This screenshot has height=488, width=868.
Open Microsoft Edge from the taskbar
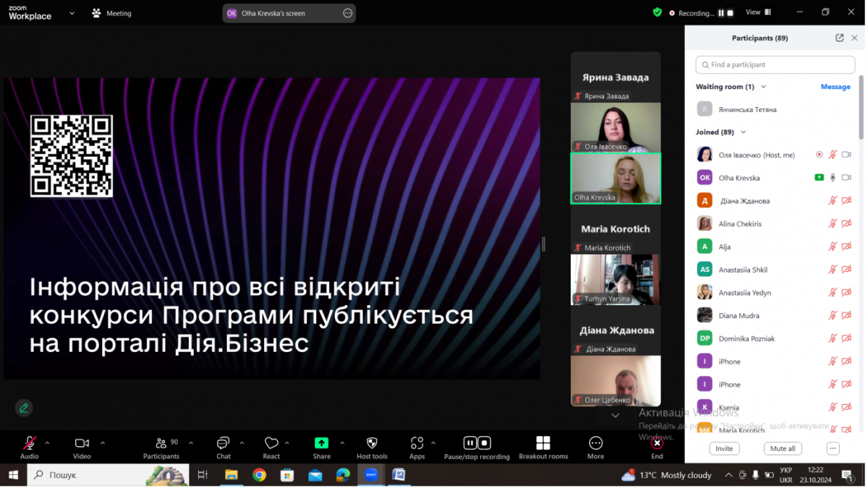click(343, 475)
